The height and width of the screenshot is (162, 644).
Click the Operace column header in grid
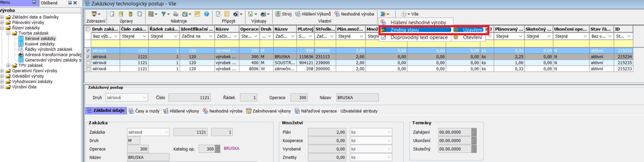[249, 29]
